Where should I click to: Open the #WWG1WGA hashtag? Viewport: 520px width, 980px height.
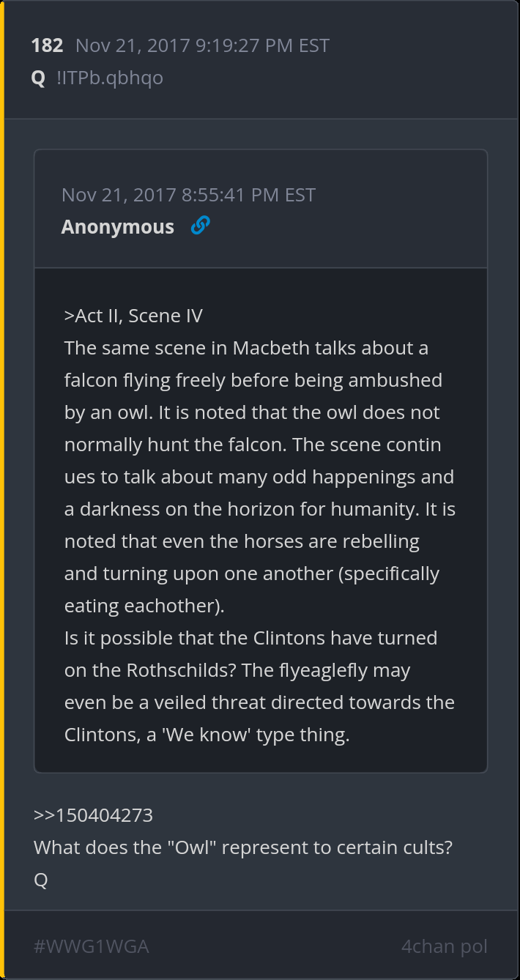pyautogui.click(x=92, y=946)
